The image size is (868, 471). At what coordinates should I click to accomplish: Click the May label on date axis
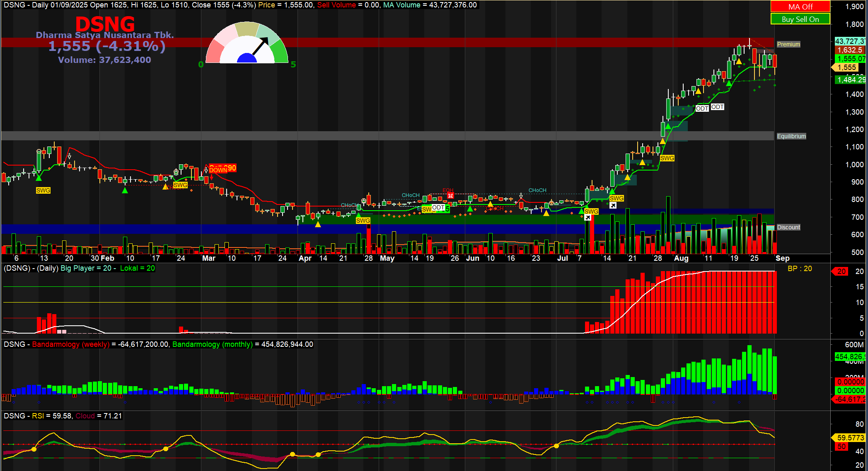tap(387, 258)
